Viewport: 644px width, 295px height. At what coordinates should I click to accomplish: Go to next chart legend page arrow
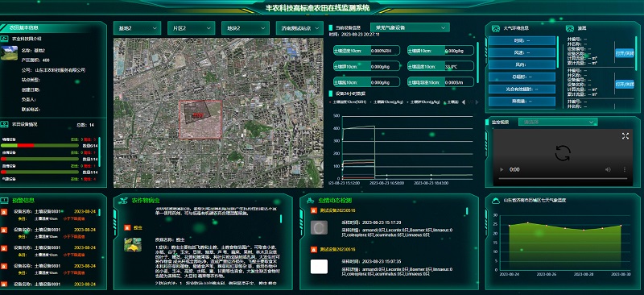tap(477, 102)
